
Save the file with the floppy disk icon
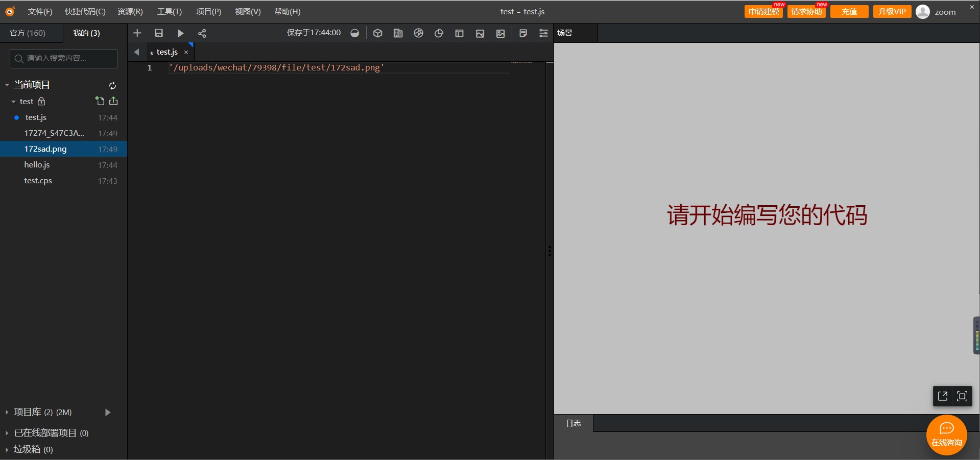pyautogui.click(x=159, y=33)
